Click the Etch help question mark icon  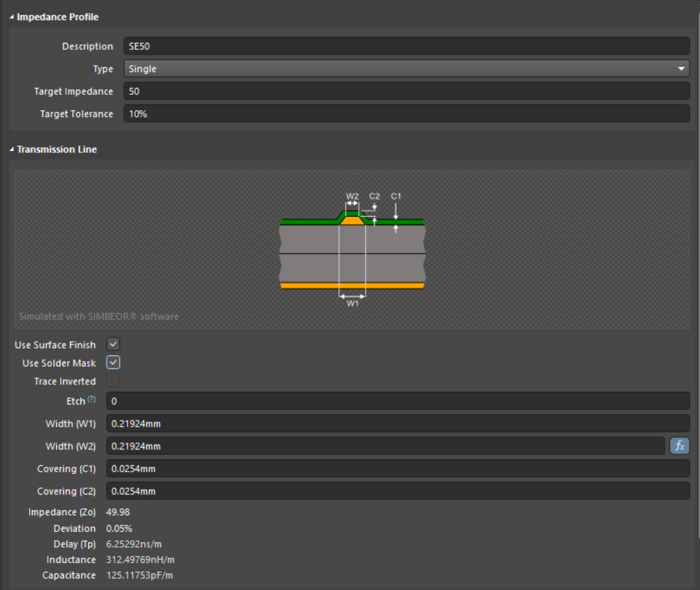pyautogui.click(x=91, y=399)
